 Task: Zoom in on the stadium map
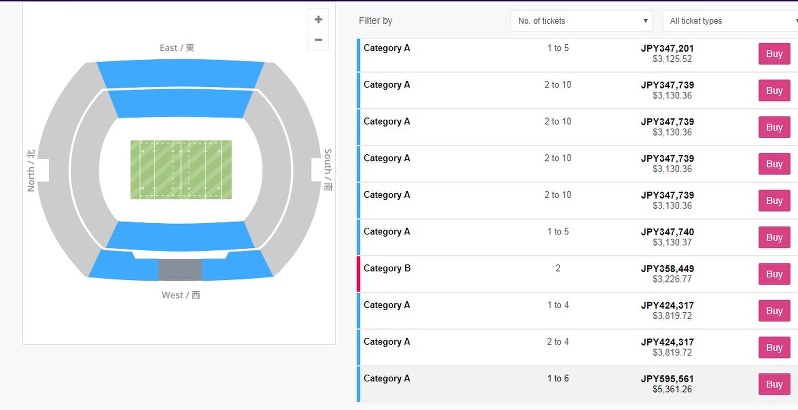(319, 19)
